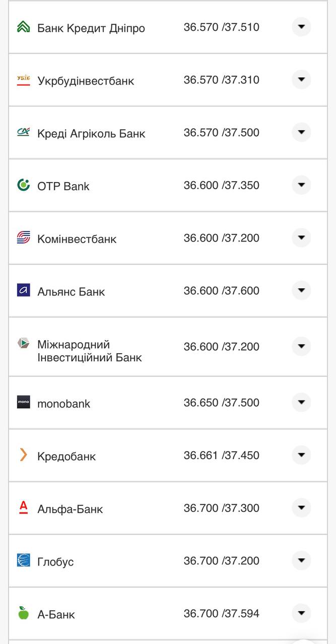
Task: Expand the monobank rate dropdown
Action: [x=301, y=403]
